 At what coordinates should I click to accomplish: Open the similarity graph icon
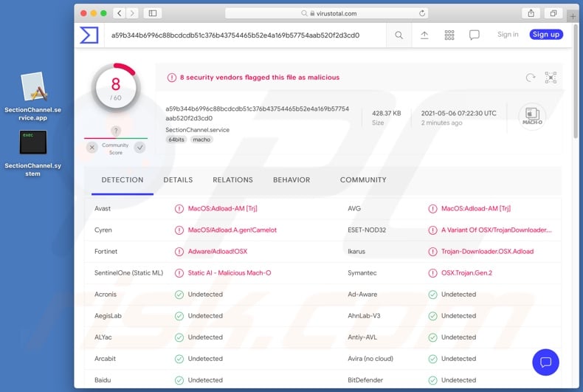pyautogui.click(x=551, y=78)
